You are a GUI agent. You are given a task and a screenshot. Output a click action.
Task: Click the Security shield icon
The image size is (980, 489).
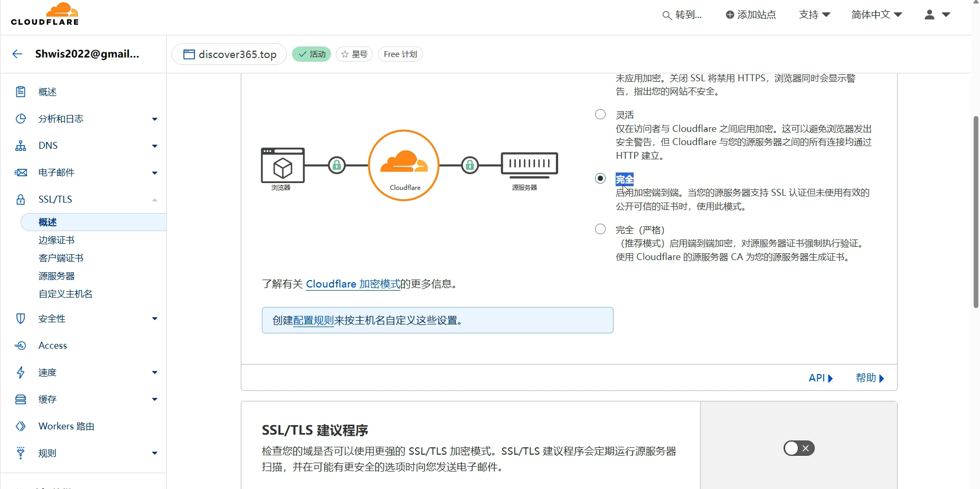click(x=21, y=319)
